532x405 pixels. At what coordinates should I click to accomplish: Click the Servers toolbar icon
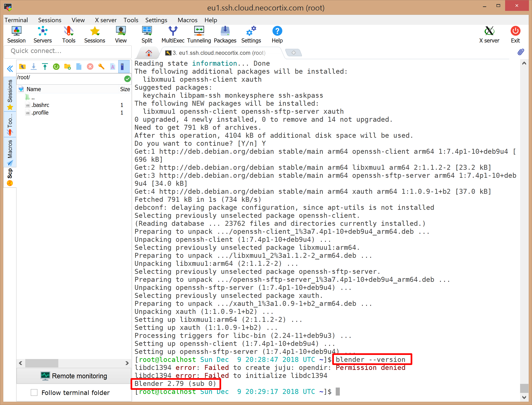(x=43, y=35)
